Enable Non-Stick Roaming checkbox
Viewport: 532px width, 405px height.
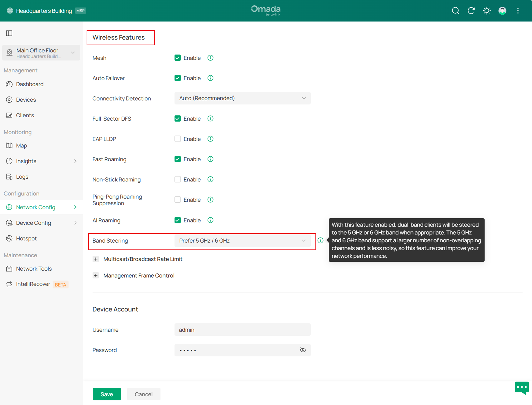pos(178,179)
